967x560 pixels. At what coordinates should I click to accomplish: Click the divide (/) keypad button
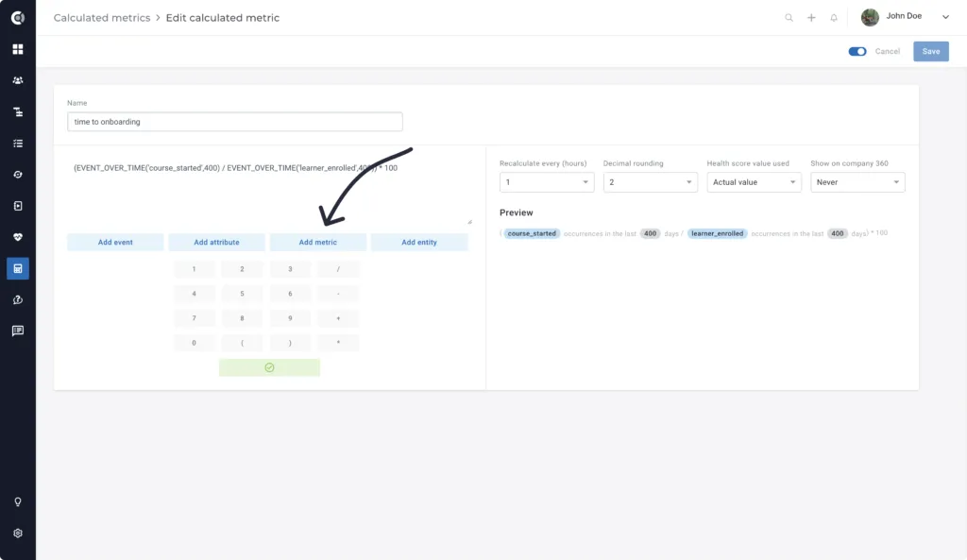click(338, 269)
